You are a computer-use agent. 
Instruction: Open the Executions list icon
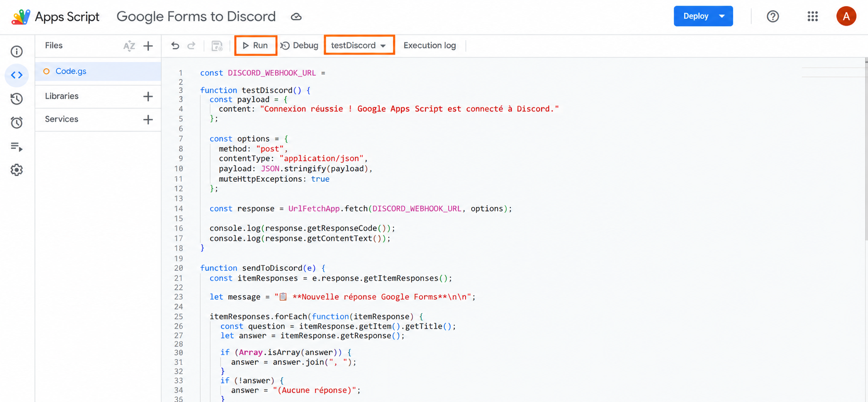tap(16, 147)
